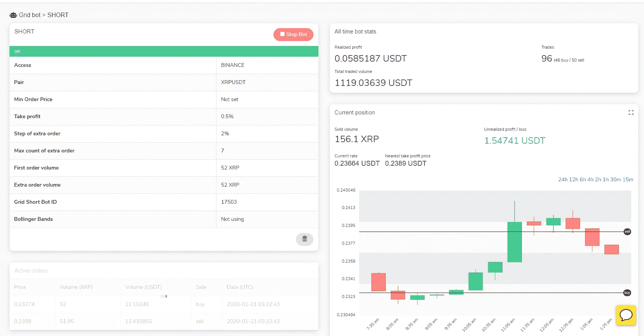Click the 12.10248 USDT volume cell
This screenshot has width=644, height=336.
pos(137,304)
